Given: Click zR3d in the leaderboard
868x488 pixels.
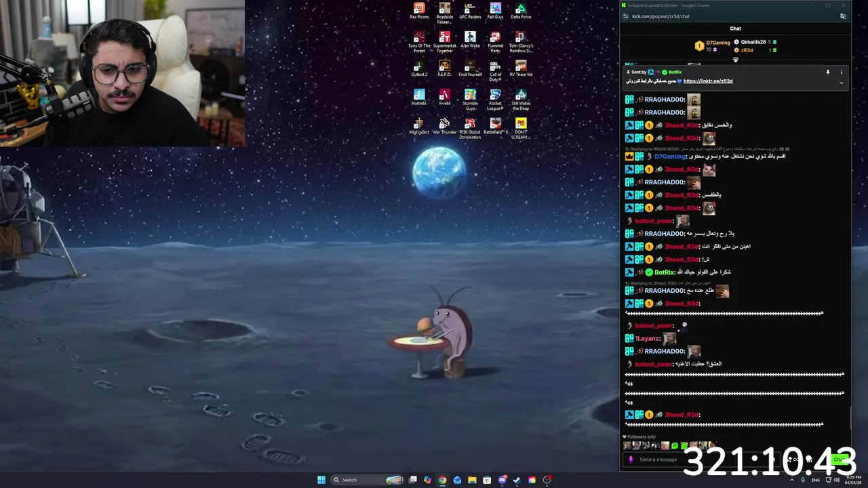Looking at the screenshot, I should click(x=747, y=50).
